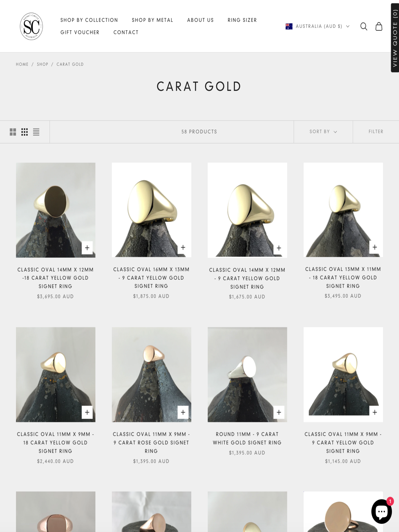399x532 pixels.
Task: Go to the Home breadcrumb link
Action: pyautogui.click(x=22, y=64)
